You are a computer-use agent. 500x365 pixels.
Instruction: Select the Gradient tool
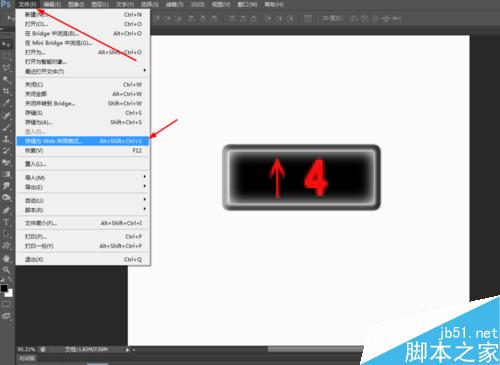6,174
